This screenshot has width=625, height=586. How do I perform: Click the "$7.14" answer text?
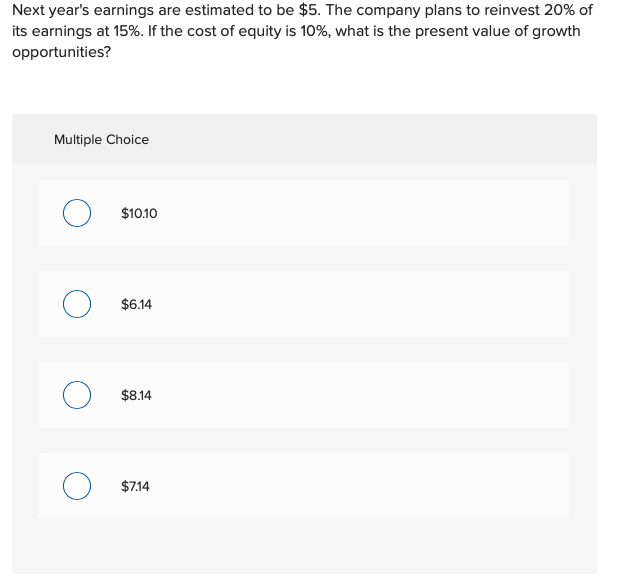tap(135, 486)
